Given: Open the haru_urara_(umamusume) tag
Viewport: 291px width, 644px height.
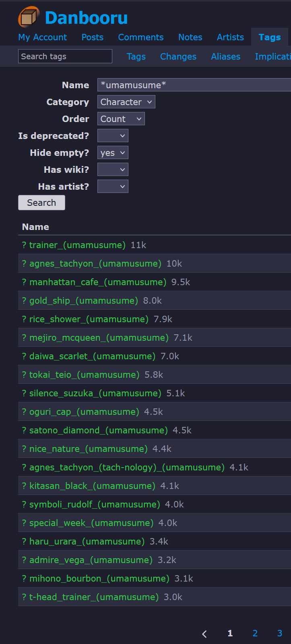Looking at the screenshot, I should pos(87,541).
